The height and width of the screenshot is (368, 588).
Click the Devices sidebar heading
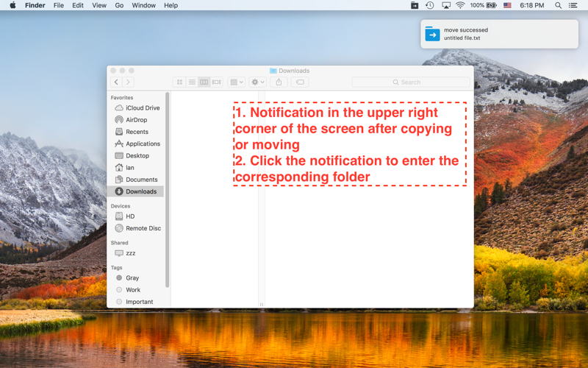coord(121,206)
